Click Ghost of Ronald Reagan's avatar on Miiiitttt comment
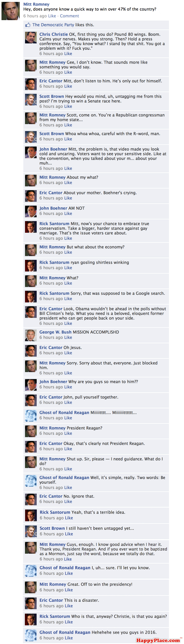Image resolution: width=184 pixels, height=644 pixels. click(x=31, y=416)
